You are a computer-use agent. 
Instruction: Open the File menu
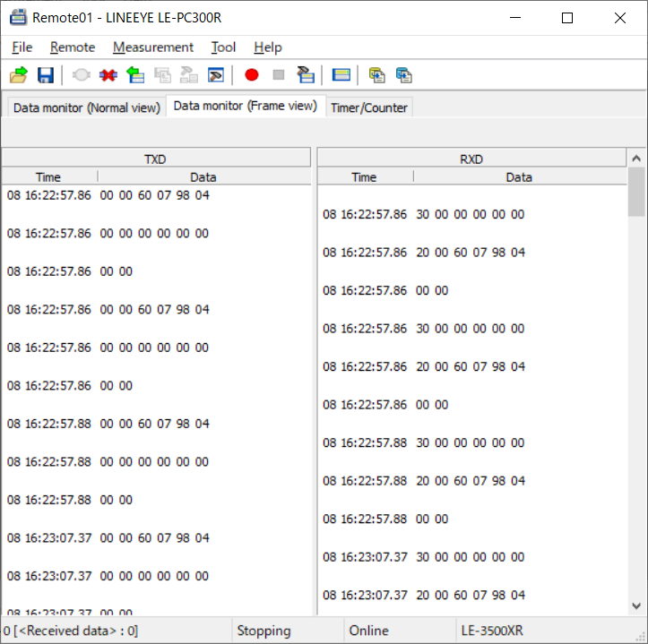pyautogui.click(x=22, y=47)
